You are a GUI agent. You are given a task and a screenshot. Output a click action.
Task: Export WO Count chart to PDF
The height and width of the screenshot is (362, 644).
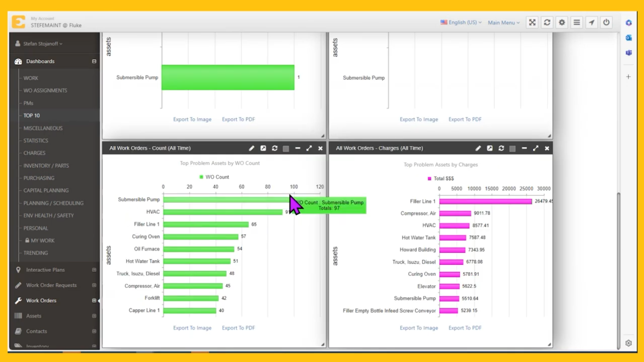click(238, 328)
